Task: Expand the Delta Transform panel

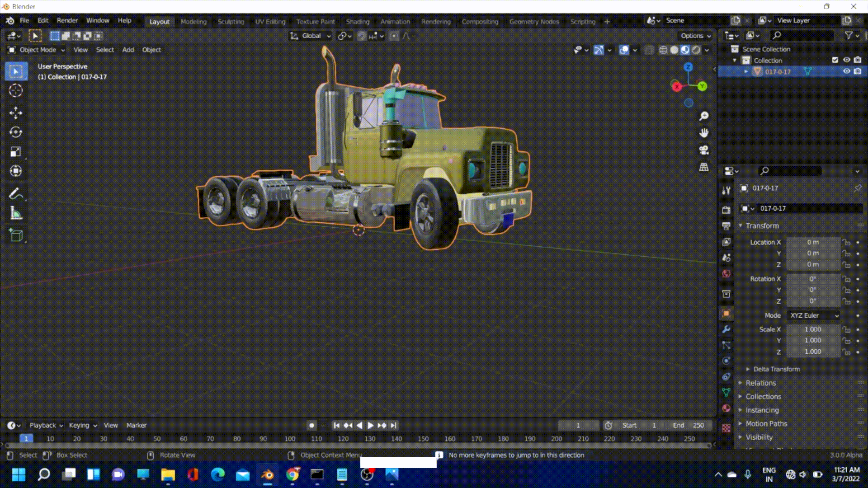Action: [x=776, y=369]
